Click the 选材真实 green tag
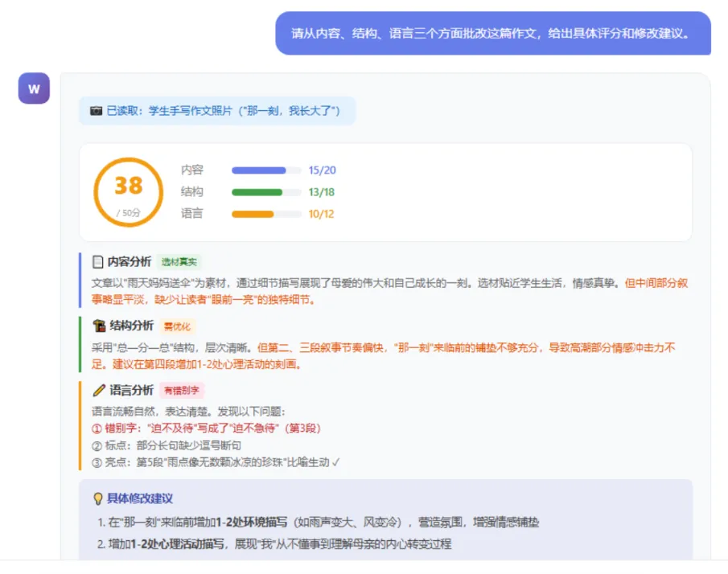The image size is (728, 574). (179, 262)
